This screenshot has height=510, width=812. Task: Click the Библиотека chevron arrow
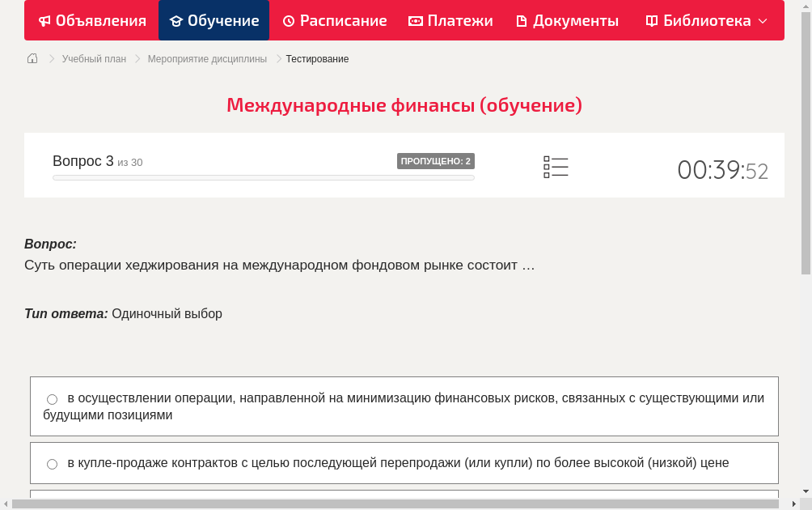[763, 21]
